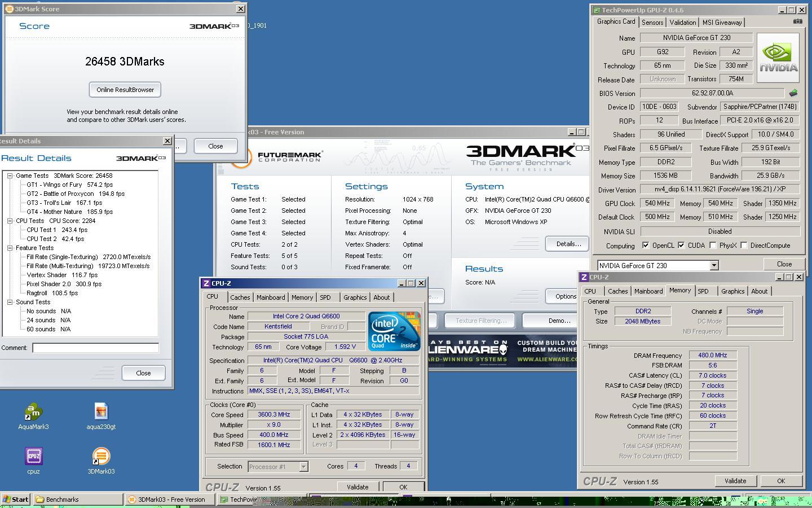
Task: Select GT1 - Wings of Fury result row
Action: point(69,185)
